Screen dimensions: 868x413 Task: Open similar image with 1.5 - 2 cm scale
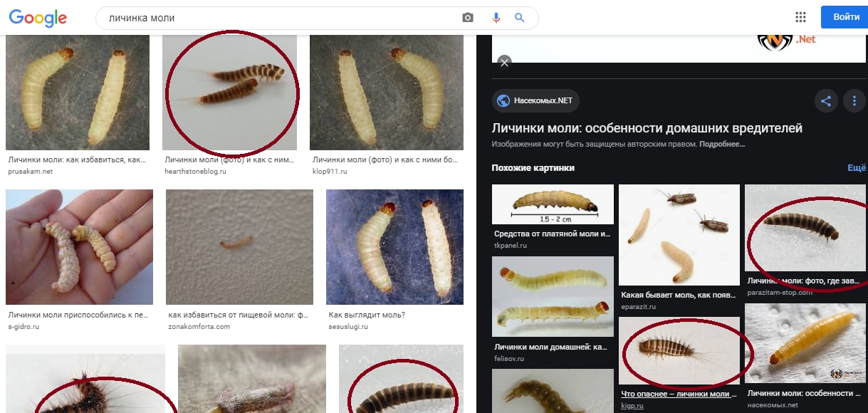click(553, 204)
